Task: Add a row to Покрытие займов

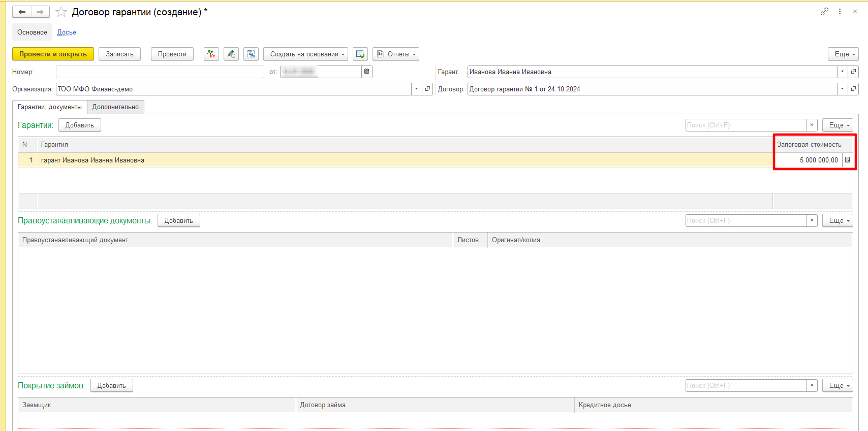Action: click(x=112, y=385)
